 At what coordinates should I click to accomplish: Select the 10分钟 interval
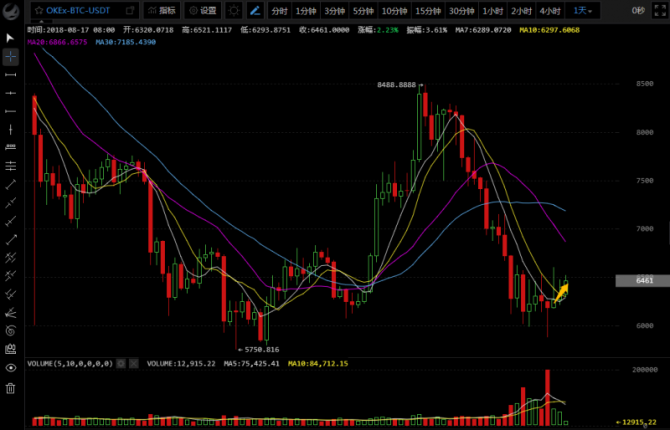(394, 11)
